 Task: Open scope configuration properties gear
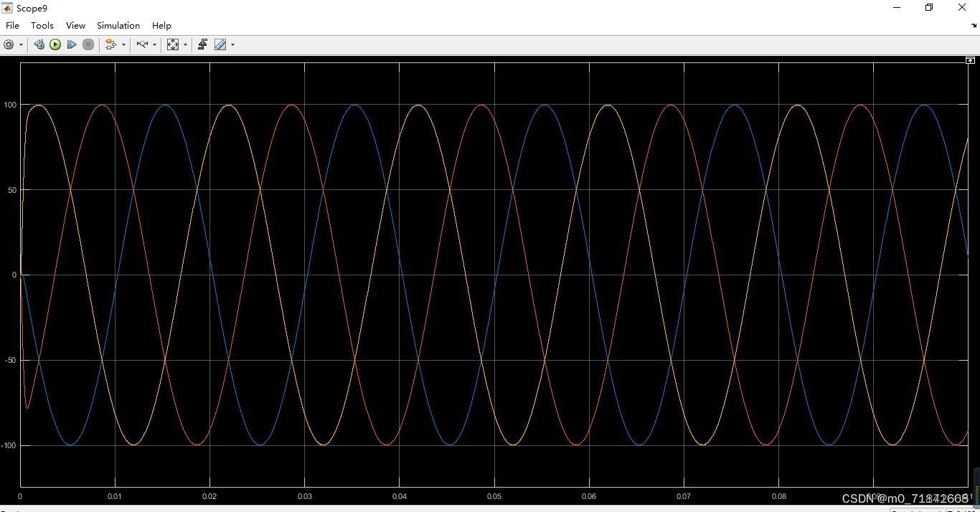[8, 44]
